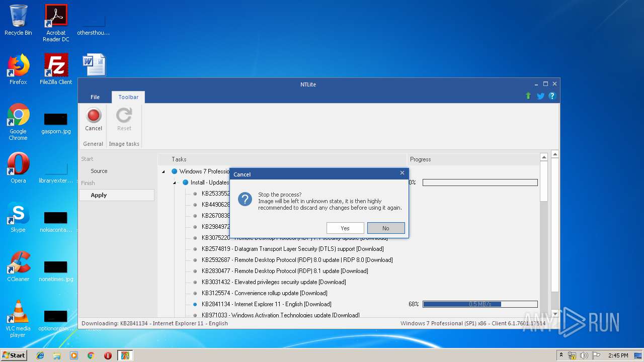644x362 pixels.
Task: Show hidden system tray icons
Action: coord(561,355)
